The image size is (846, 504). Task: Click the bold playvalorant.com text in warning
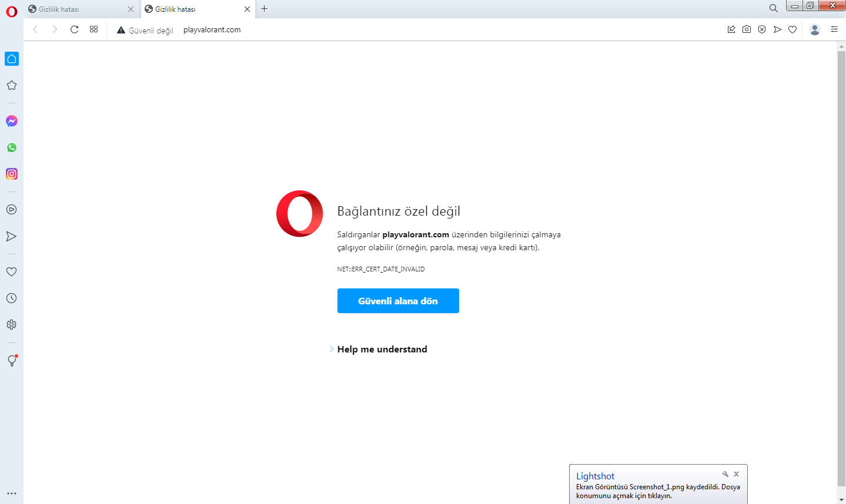coord(416,234)
